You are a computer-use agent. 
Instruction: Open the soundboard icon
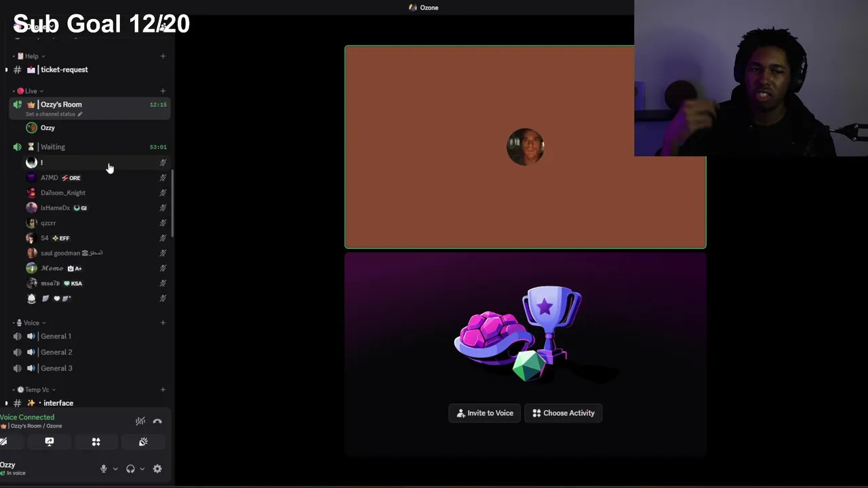tap(143, 442)
